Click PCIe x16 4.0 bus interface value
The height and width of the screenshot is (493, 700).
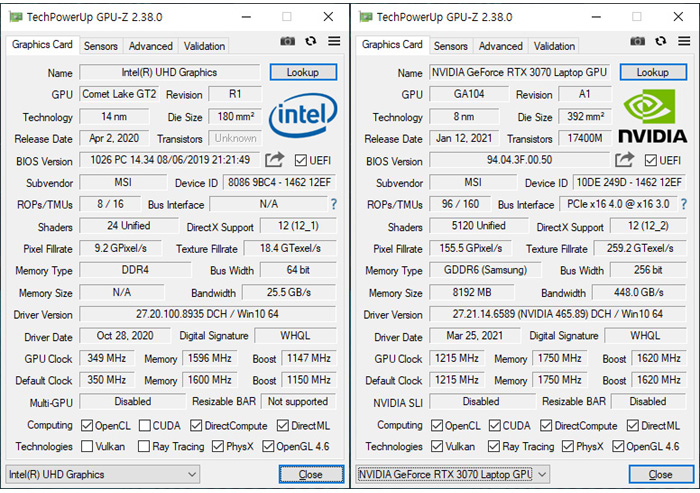pyautogui.click(x=618, y=204)
